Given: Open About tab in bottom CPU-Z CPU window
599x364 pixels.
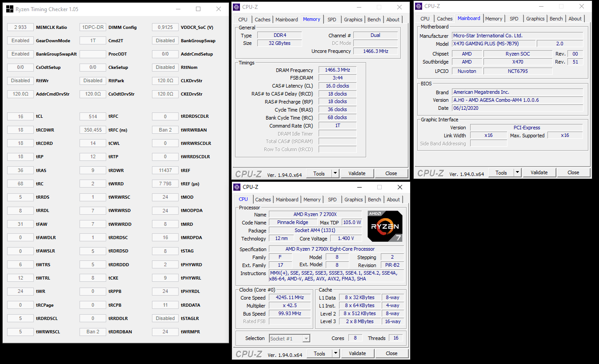Looking at the screenshot, I should 393,200.
